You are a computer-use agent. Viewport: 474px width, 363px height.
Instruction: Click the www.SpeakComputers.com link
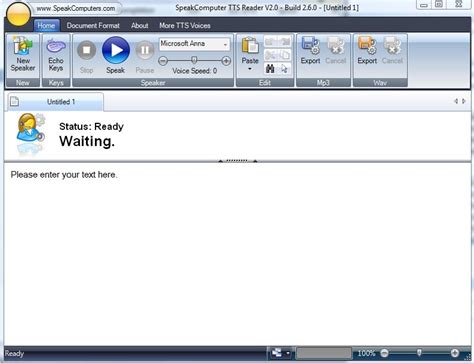click(x=76, y=8)
